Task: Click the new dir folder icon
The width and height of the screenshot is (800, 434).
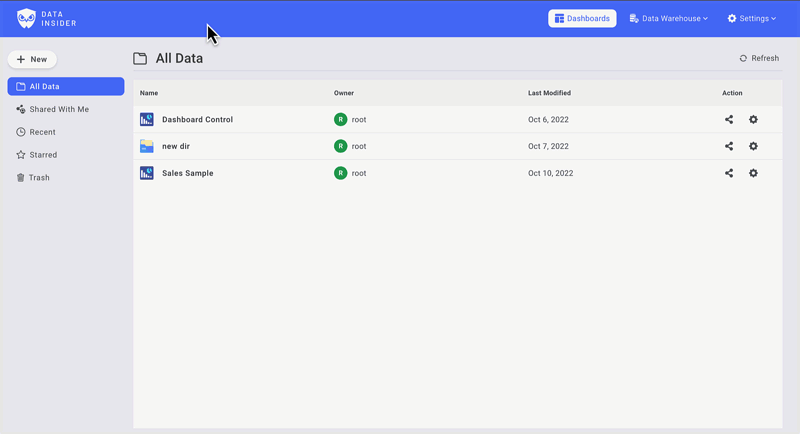Action: tap(147, 147)
